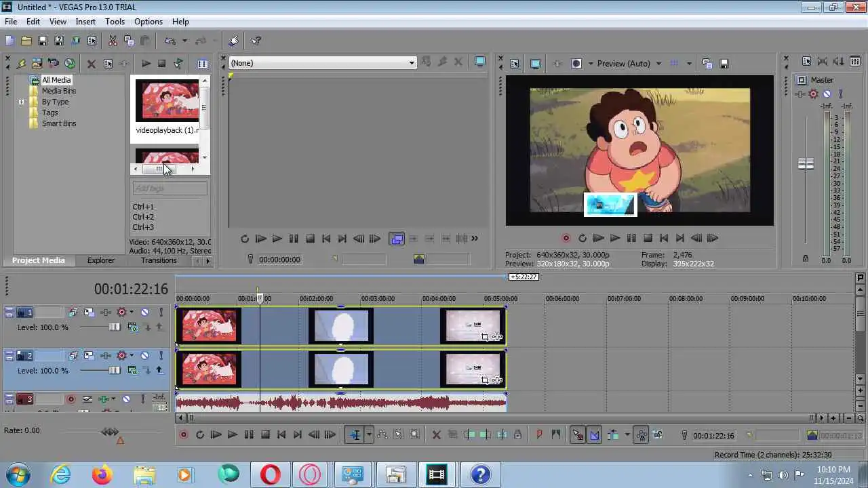
Task: Select the Smart Bins tree item
Action: 59,123
